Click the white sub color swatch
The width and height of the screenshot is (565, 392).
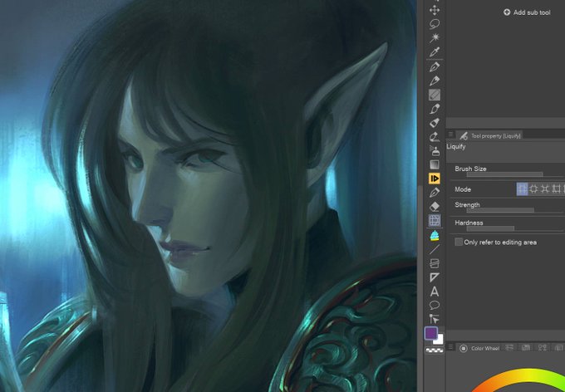pyautogui.click(x=440, y=341)
